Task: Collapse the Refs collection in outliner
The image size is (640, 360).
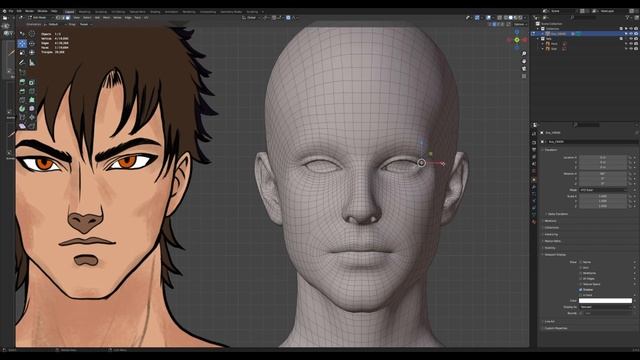Action: (538, 39)
